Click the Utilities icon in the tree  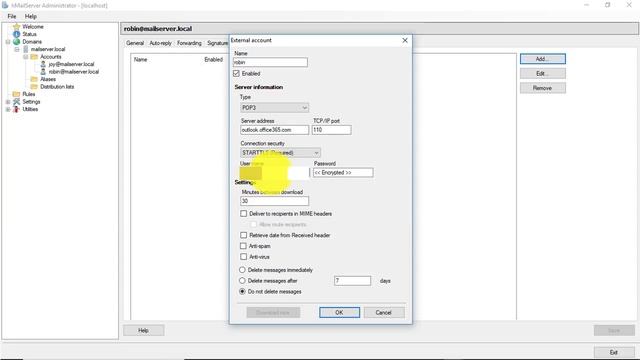click(16, 109)
